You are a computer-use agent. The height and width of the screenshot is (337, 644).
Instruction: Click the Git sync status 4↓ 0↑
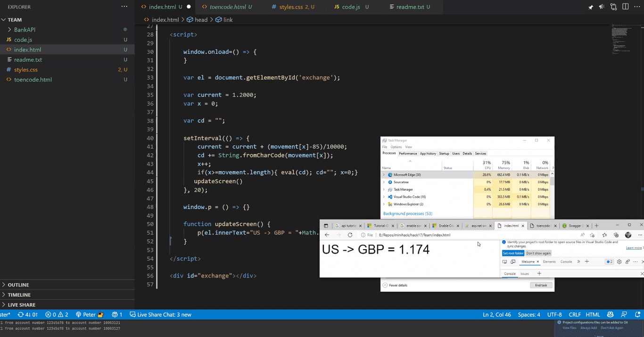(28, 315)
